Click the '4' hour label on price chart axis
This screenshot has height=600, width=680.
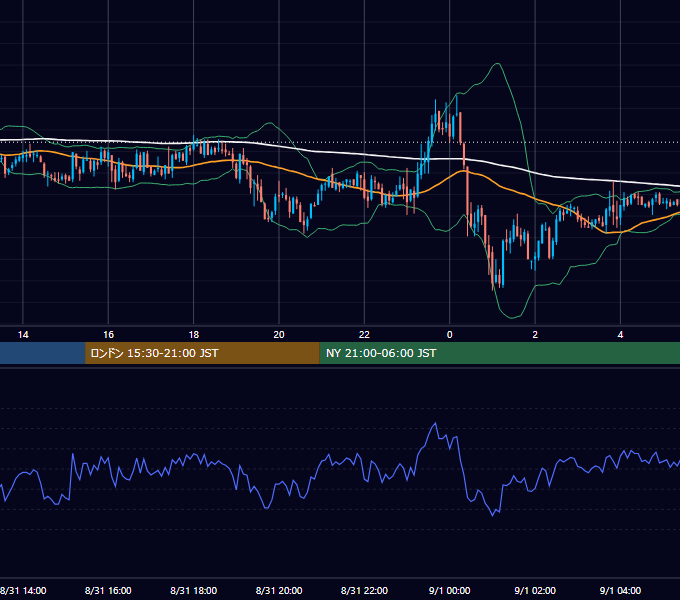[x=620, y=335]
